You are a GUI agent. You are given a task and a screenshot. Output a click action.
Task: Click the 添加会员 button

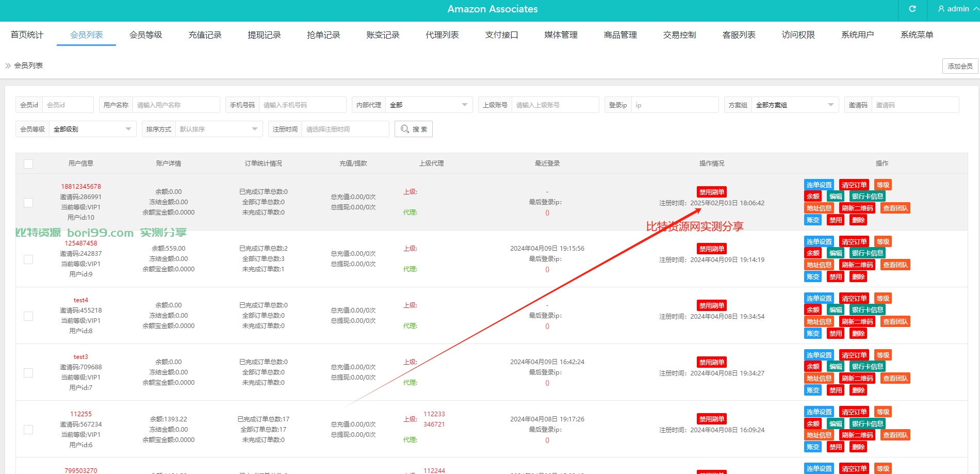(x=960, y=66)
